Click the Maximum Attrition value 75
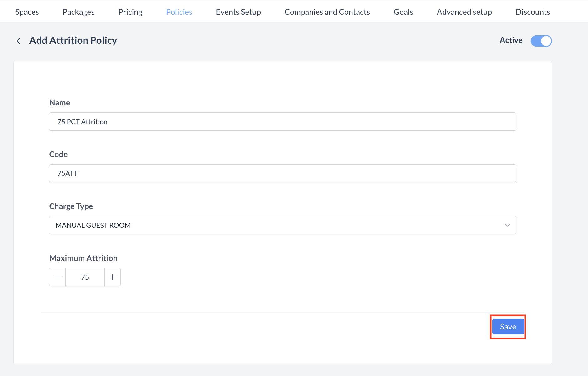 click(85, 277)
